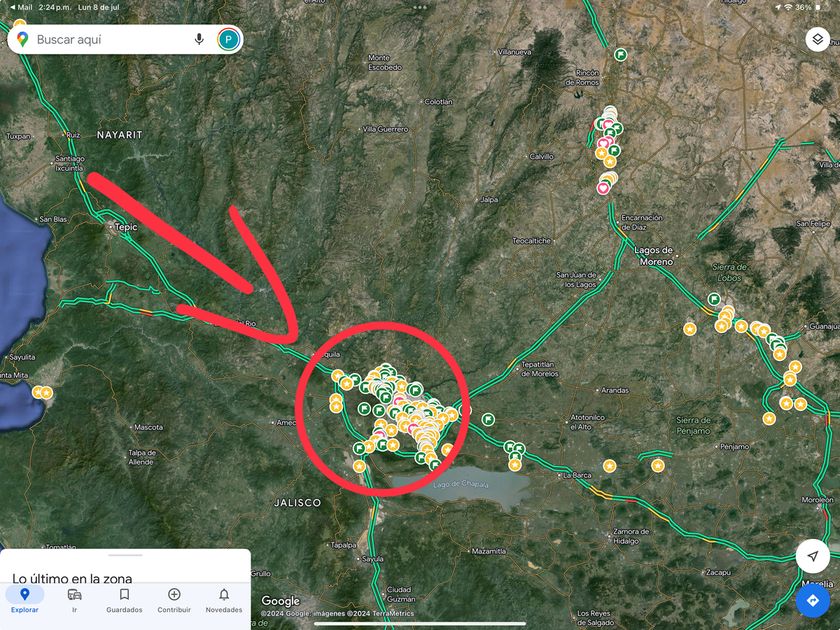This screenshot has width=840, height=630.
Task: Select the Ciudad Guzmán label
Action: [400, 594]
